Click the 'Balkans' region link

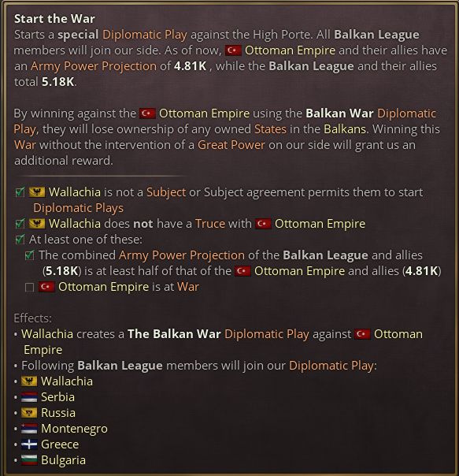point(344,129)
